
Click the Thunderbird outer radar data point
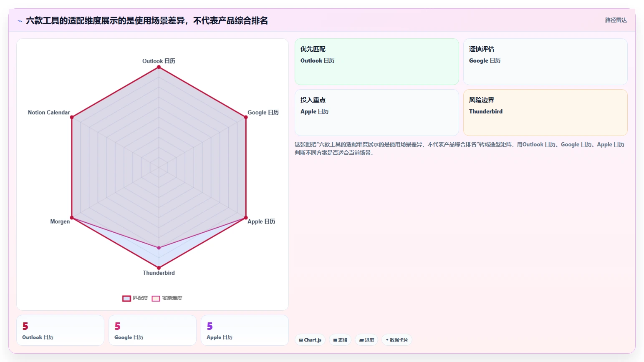(159, 268)
